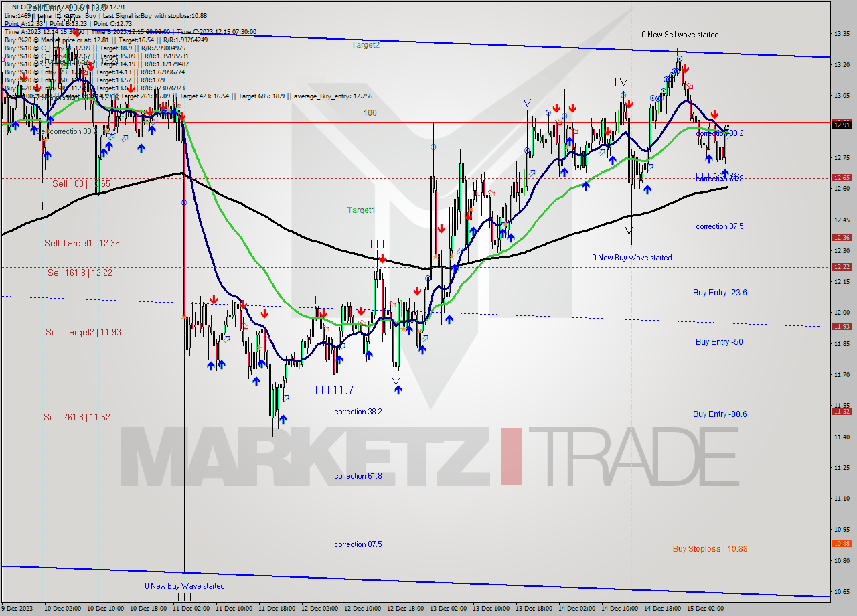
Task: Click the 10.88 stoploss price tag on axis
Action: click(x=842, y=543)
